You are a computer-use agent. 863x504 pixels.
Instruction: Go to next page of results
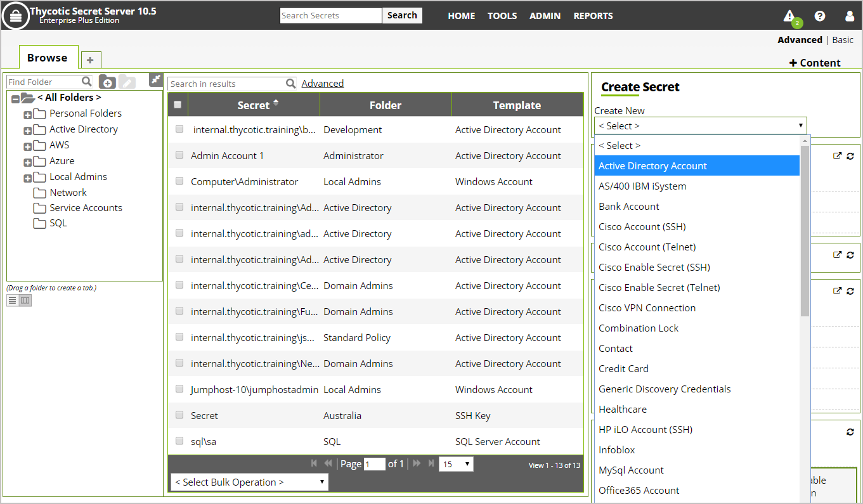pyautogui.click(x=417, y=463)
